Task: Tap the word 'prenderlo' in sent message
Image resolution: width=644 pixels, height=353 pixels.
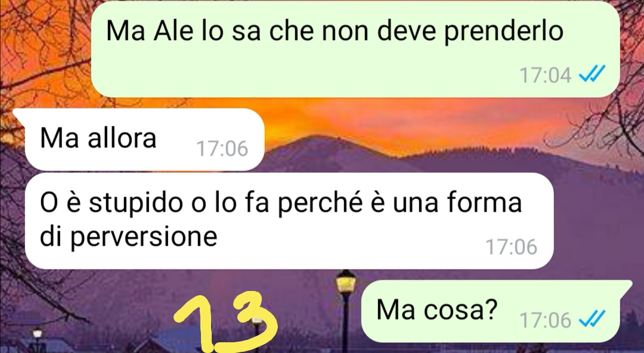Action: [x=504, y=32]
